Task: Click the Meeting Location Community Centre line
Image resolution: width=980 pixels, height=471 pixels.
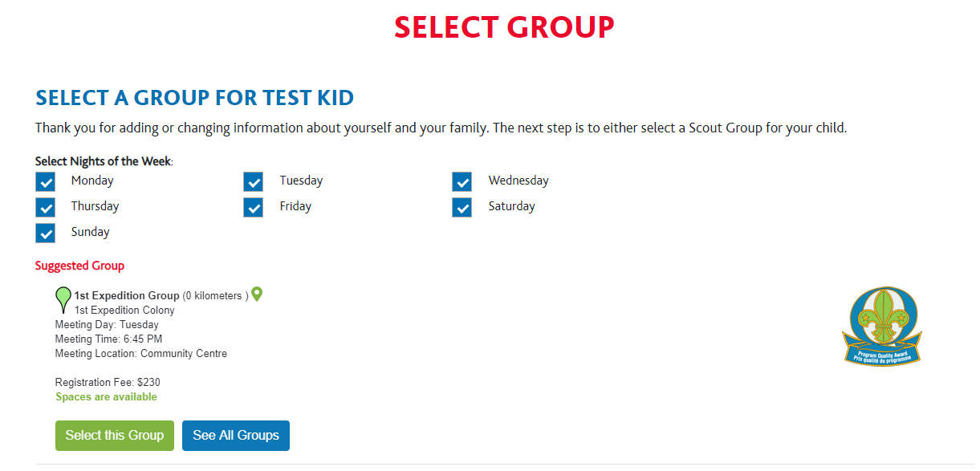Action: 141,354
